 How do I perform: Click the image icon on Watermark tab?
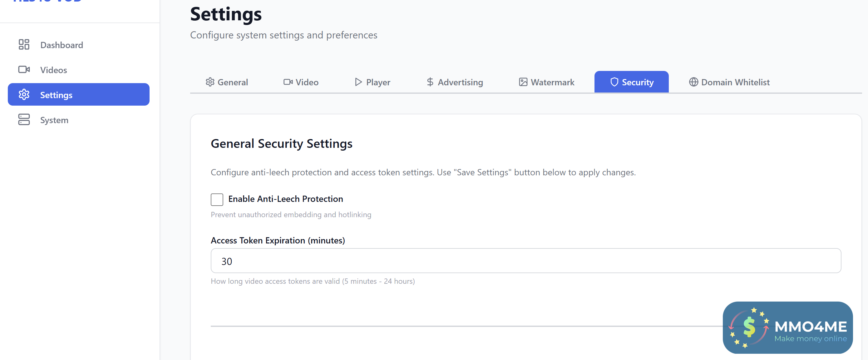pos(523,82)
